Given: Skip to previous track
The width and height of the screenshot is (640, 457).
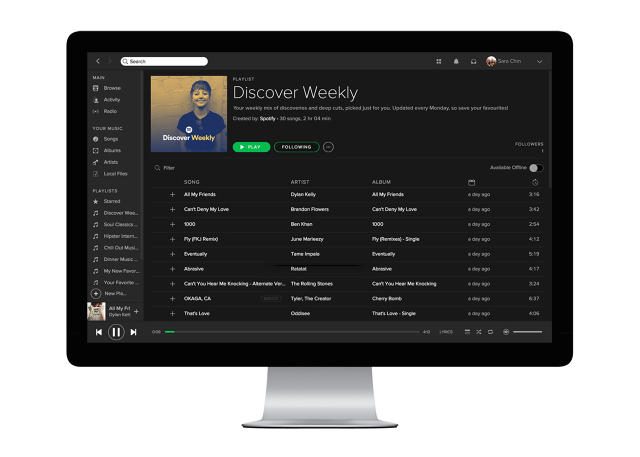Looking at the screenshot, I should click(99, 333).
